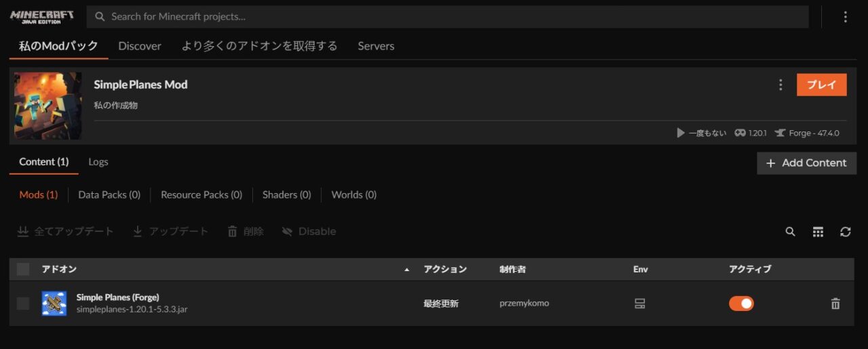Click the Env column header
Viewport: 868px width, 349px height.
[x=640, y=269]
